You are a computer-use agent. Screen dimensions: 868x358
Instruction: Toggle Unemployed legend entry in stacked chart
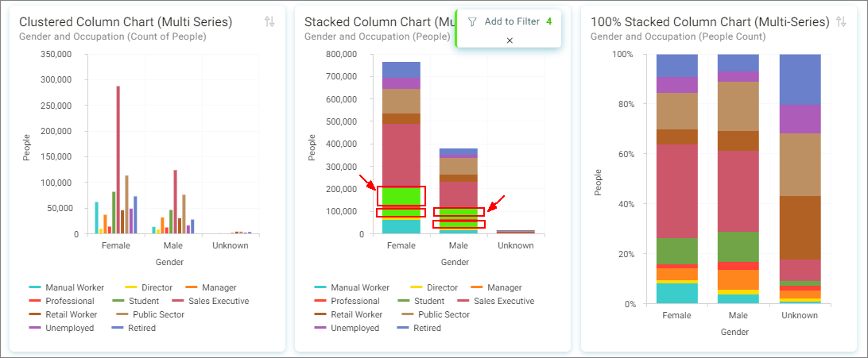click(347, 328)
